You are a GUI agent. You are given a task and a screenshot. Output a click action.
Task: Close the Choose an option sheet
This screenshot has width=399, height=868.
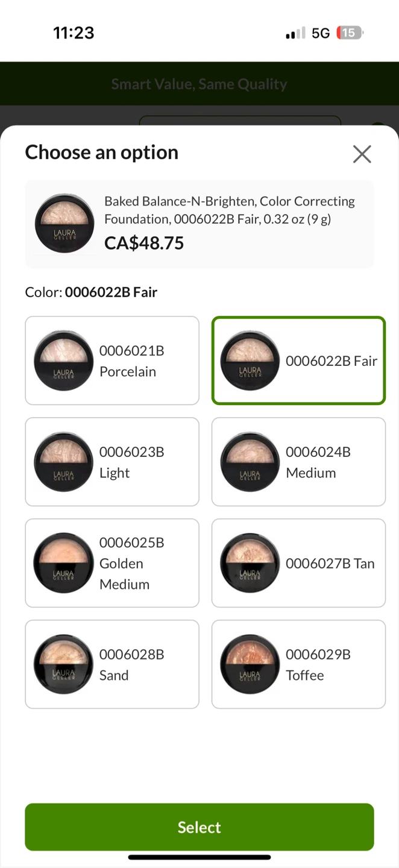coord(362,154)
